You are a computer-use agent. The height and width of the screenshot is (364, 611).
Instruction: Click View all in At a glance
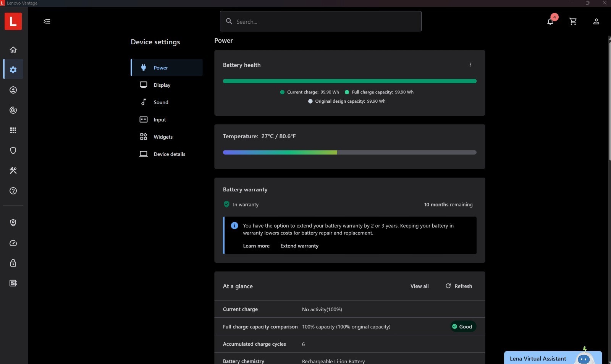[419, 286]
